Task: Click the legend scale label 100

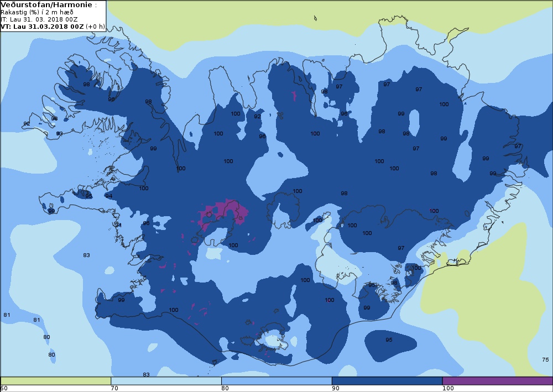Action: 448,389
